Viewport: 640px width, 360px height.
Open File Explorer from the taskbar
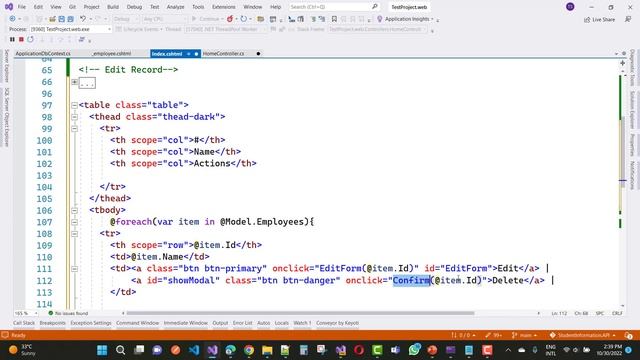pyautogui.click(x=267, y=350)
